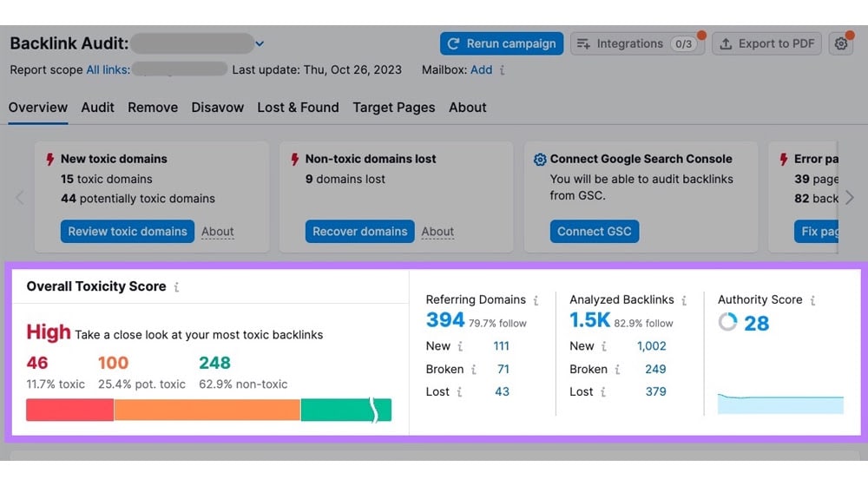Open the Integrations 0/3 menu
Viewport: 868px width, 486px height.
pos(636,43)
